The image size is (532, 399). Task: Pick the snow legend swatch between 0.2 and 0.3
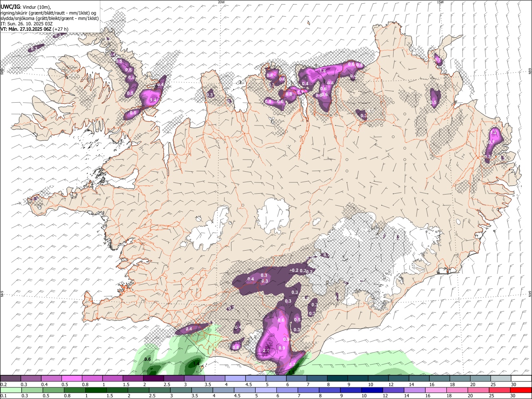[x=10, y=379]
